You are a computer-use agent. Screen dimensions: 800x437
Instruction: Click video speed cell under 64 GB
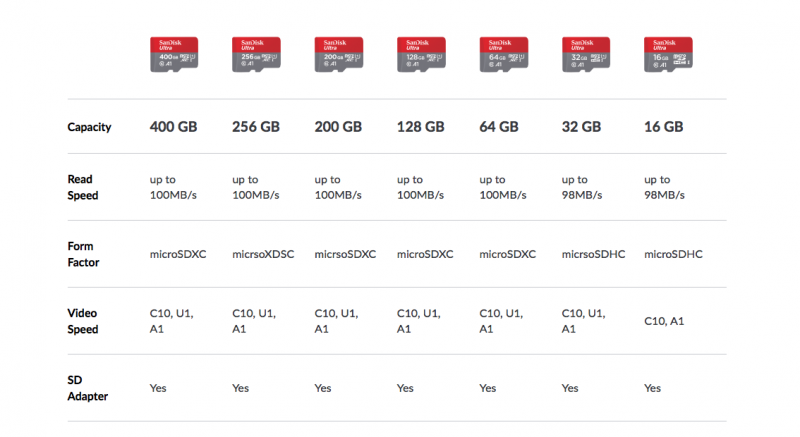pyautogui.click(x=501, y=321)
